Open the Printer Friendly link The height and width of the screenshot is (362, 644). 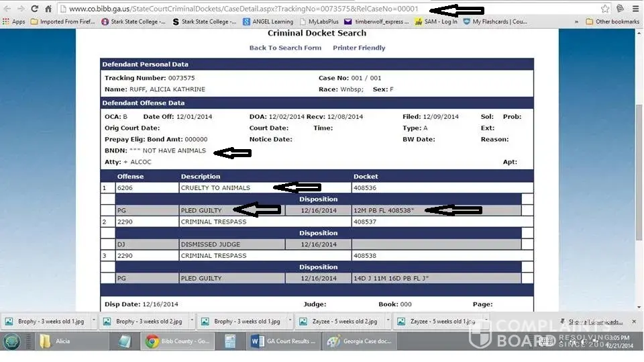click(359, 48)
